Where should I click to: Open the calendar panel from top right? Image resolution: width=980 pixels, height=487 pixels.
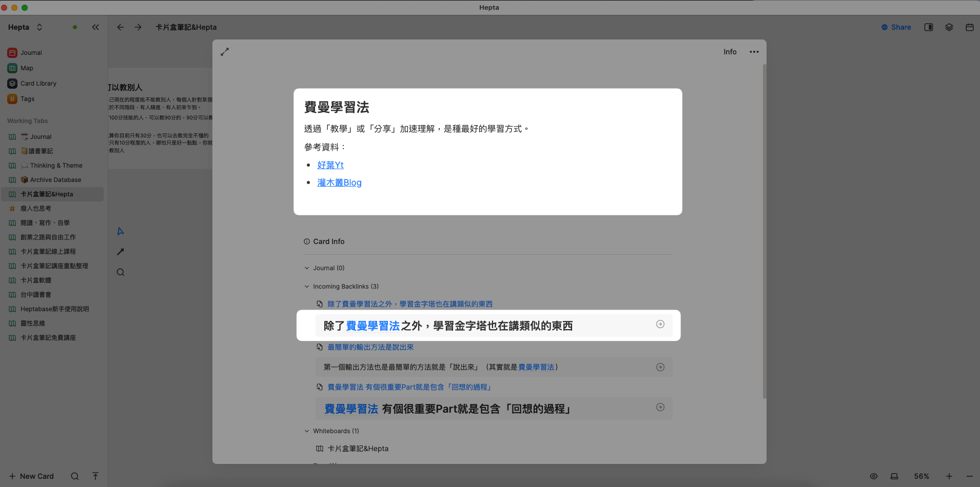(x=969, y=27)
